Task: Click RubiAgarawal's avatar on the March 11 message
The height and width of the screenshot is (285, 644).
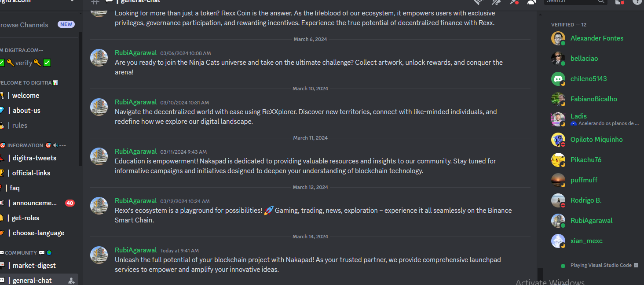Action: [99, 156]
